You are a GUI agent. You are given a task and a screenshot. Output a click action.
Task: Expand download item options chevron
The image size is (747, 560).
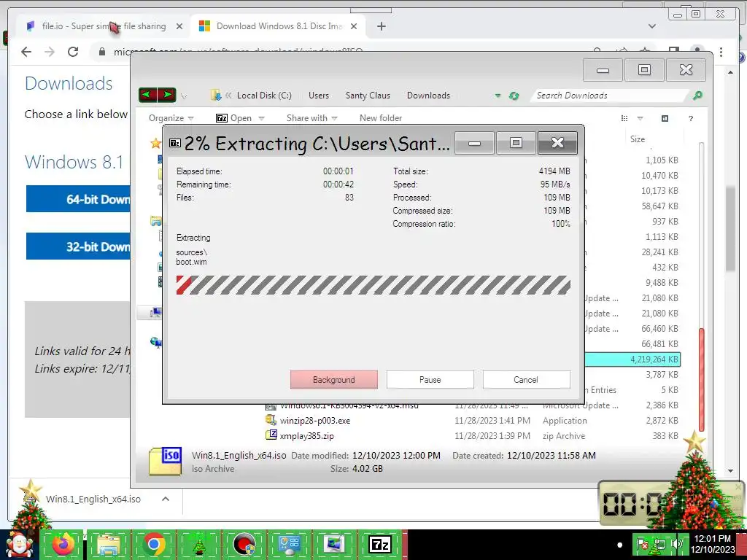(x=166, y=499)
